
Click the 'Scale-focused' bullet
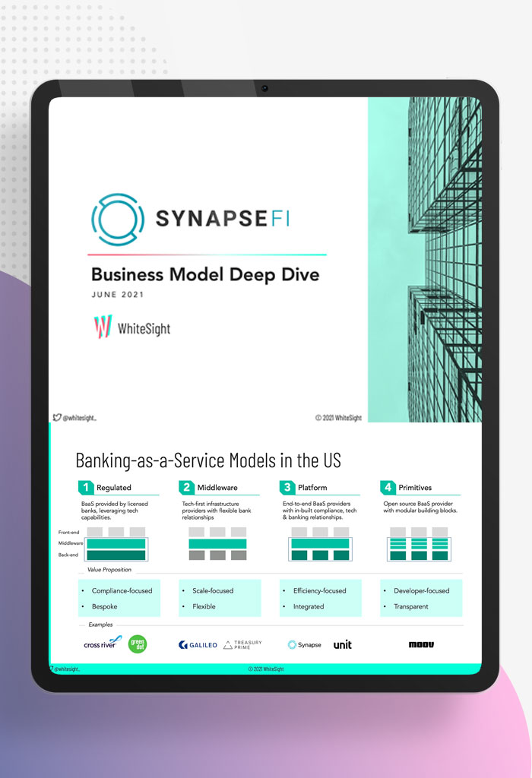(213, 591)
